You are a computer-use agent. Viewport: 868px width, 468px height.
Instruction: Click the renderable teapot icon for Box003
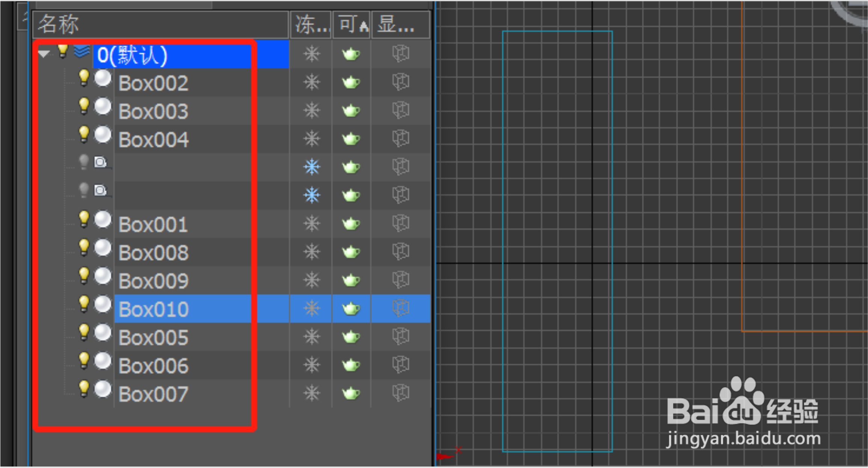pyautogui.click(x=351, y=111)
